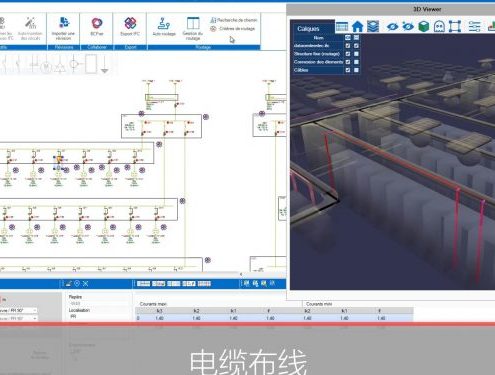Open the BCFier collaboration tool
The width and height of the screenshot is (495, 375).
(x=97, y=27)
